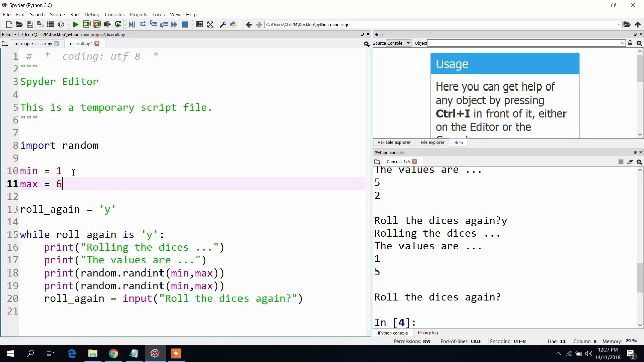Save the current file with floppy icon
The width and height of the screenshot is (644, 362).
[30, 24]
